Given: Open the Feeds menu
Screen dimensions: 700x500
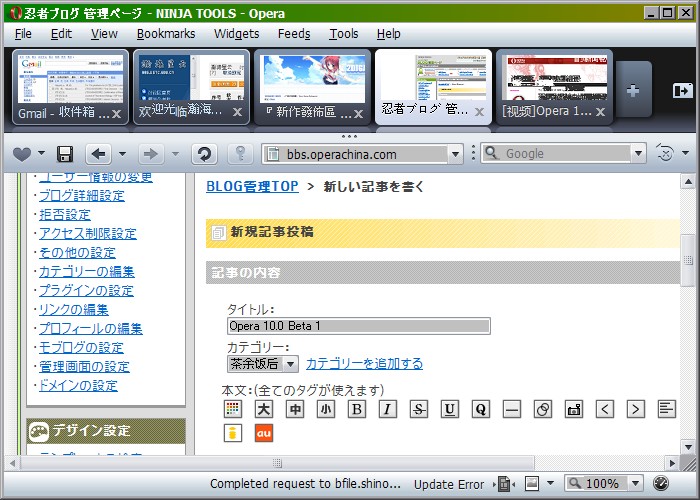Looking at the screenshot, I should click(x=294, y=34).
